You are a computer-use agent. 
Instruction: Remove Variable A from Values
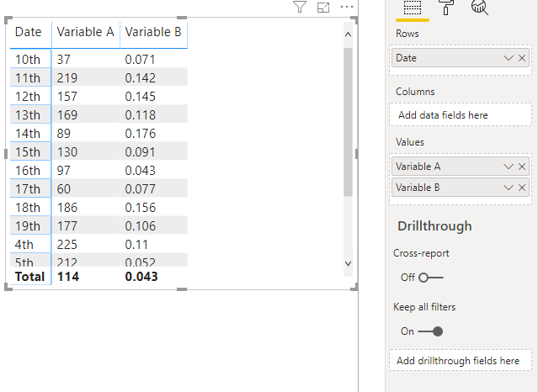click(522, 167)
